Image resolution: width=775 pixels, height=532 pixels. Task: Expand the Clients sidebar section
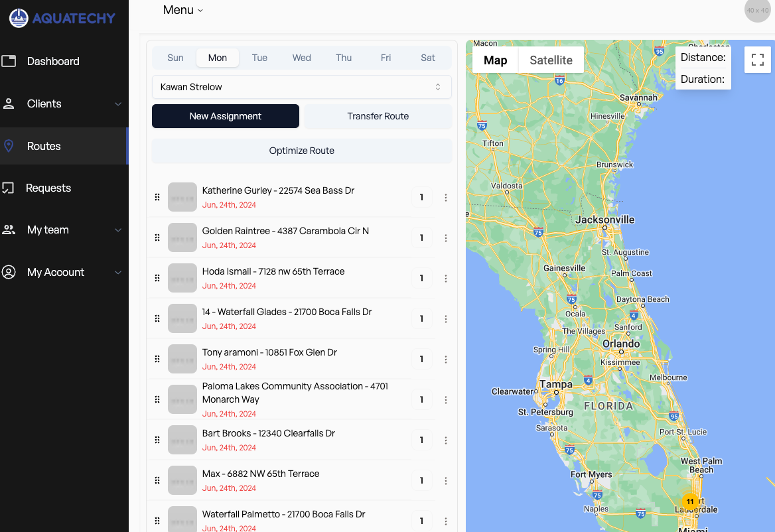click(117, 104)
